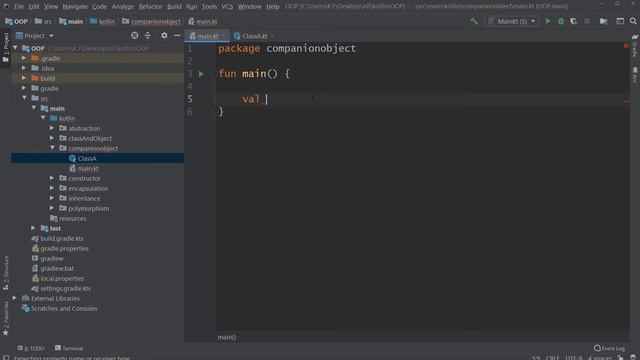Expand External Libraries

tap(15, 298)
